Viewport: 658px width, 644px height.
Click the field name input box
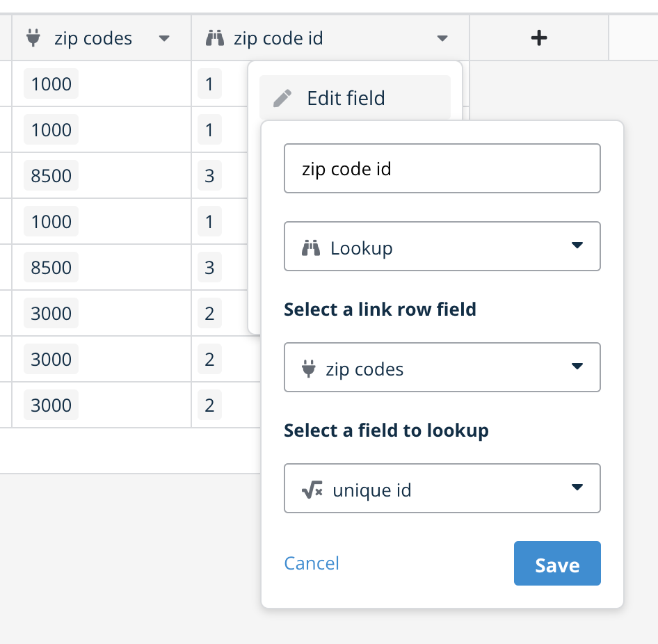pyautogui.click(x=442, y=168)
